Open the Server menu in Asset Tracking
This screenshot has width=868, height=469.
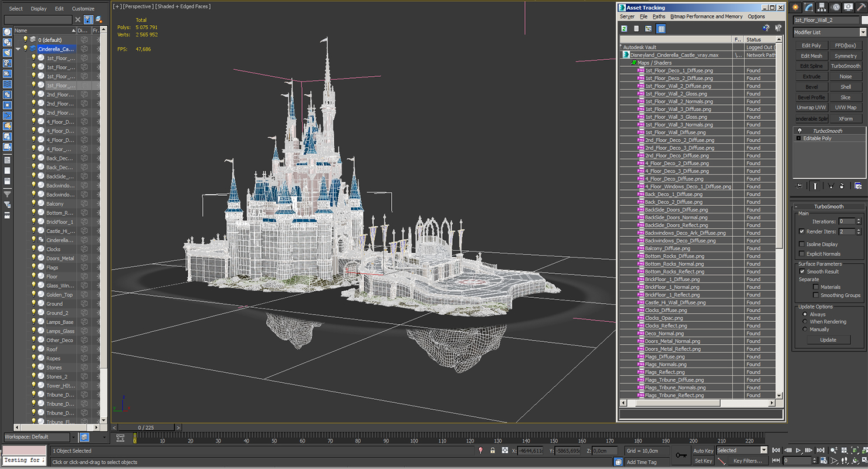pyautogui.click(x=627, y=16)
